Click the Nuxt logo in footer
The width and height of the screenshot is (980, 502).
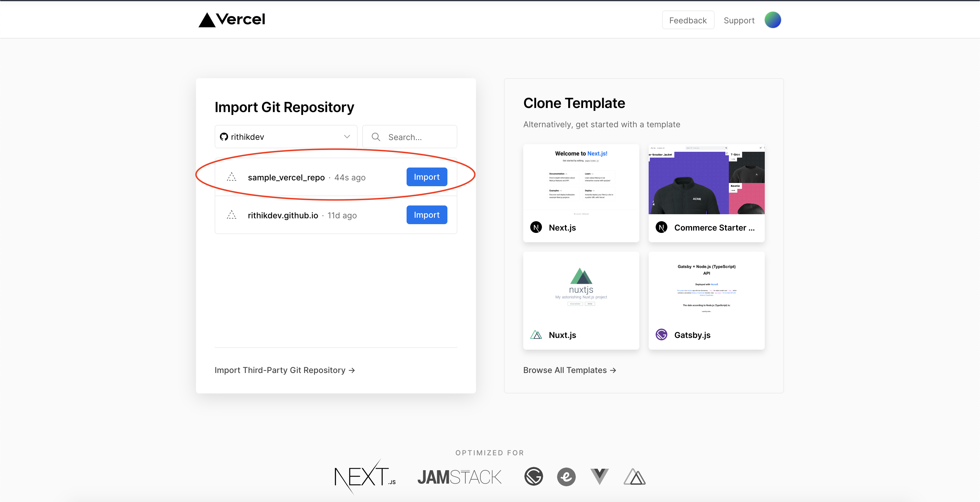tap(634, 477)
